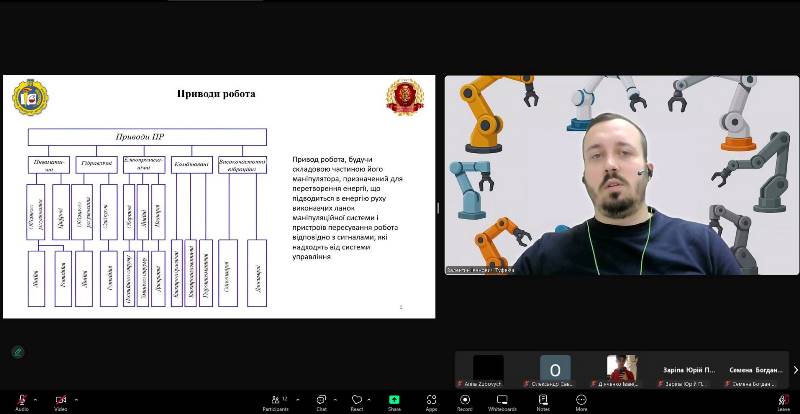The image size is (800, 414).
Task: Open audio options arrow beside Audio
Action: pyautogui.click(x=35, y=400)
